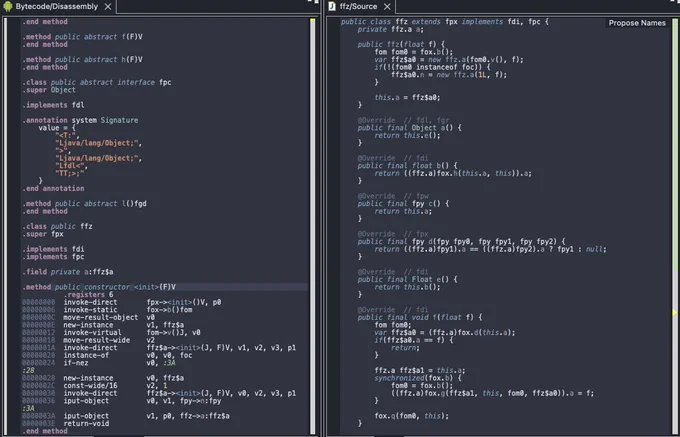Click the '.field private a:ffz$a' line
Screen dimensions: 680x437
coord(68,272)
